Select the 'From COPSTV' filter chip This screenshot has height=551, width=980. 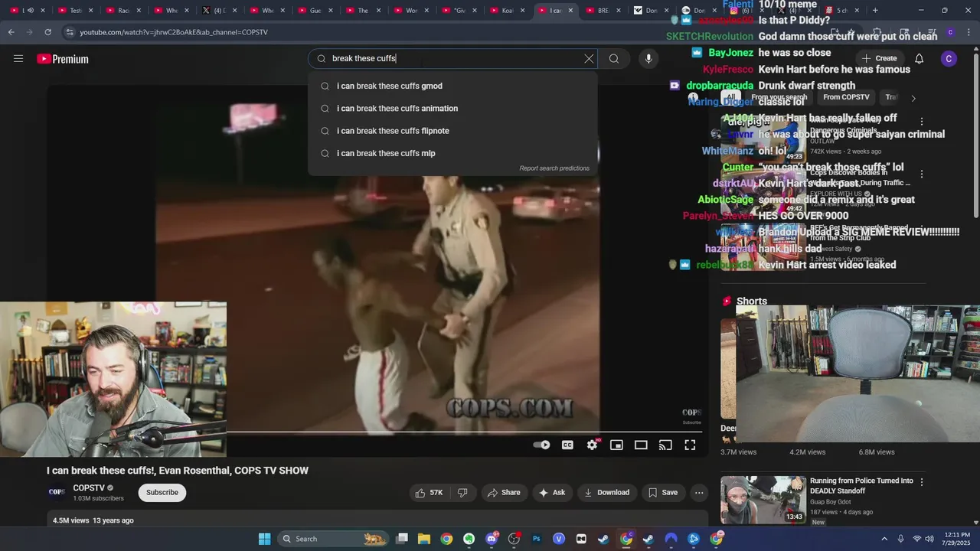coord(846,97)
